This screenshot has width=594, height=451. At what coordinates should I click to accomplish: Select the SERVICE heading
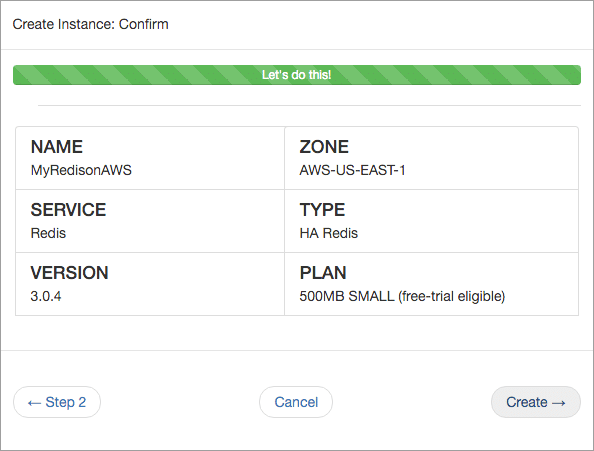tap(69, 210)
